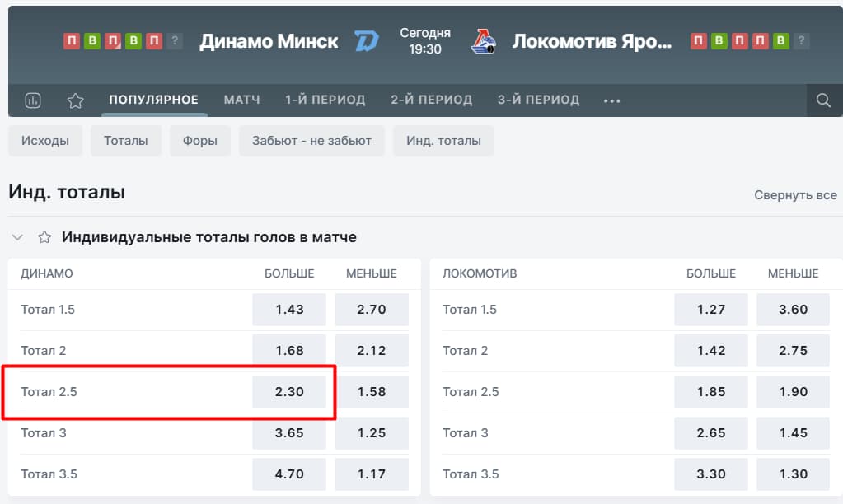Click match time Сегодня 19:30
Viewport: 843px width, 504px height.
[x=424, y=41]
